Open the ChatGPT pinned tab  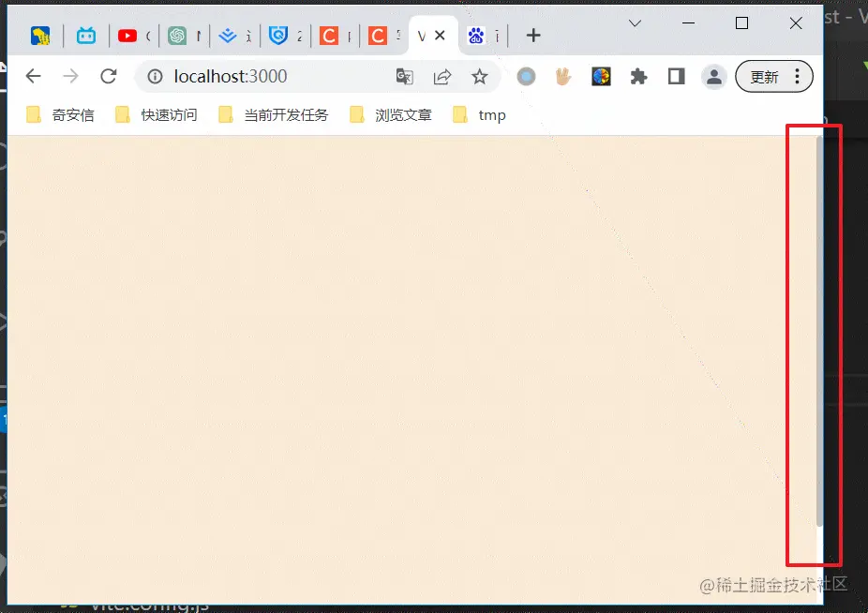[175, 35]
